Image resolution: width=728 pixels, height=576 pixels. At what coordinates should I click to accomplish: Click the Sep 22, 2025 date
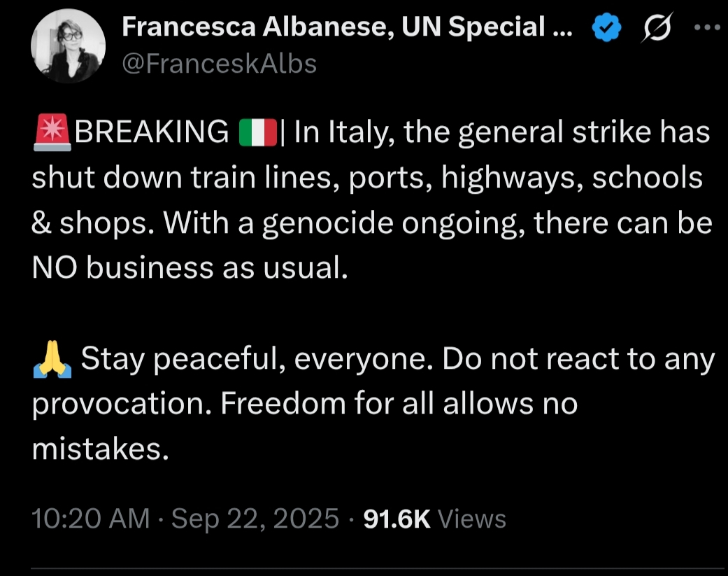pyautogui.click(x=255, y=519)
